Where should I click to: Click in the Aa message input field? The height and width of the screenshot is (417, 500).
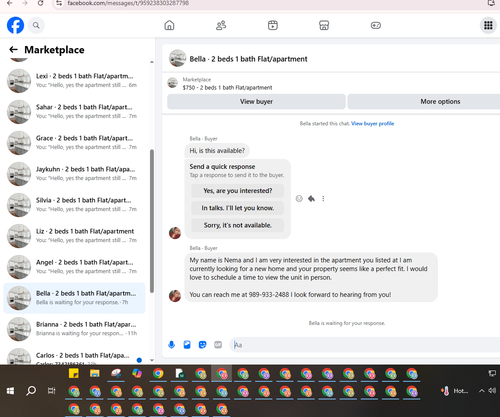point(365,345)
